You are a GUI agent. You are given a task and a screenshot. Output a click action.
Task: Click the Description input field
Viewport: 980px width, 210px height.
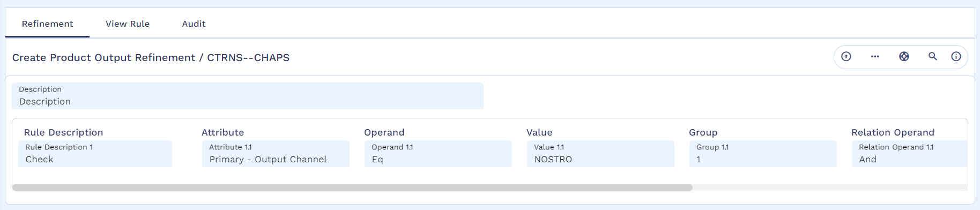tap(248, 96)
